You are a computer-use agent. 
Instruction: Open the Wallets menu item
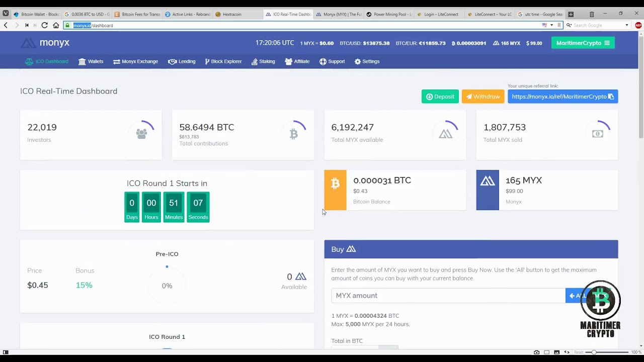[91, 61]
